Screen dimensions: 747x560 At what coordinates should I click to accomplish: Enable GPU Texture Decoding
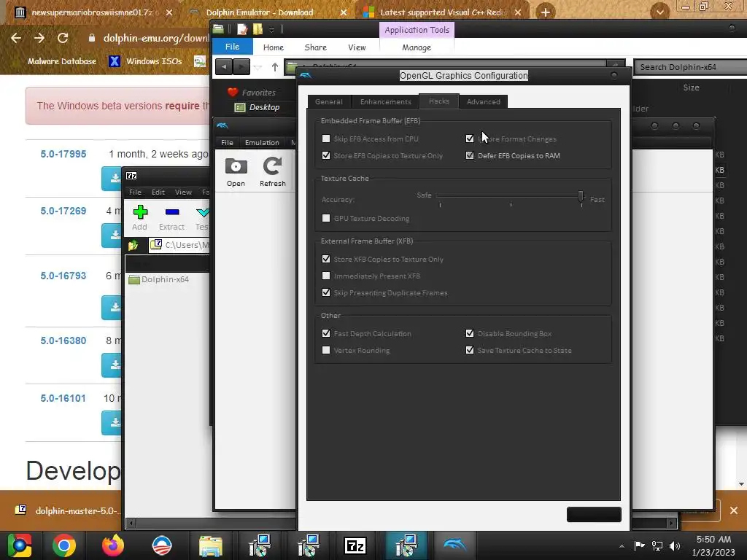click(326, 218)
